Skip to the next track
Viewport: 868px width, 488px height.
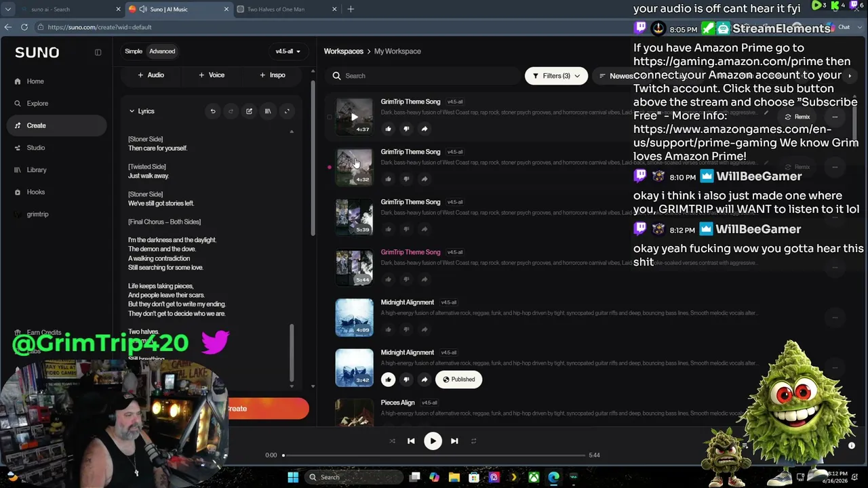(x=454, y=441)
